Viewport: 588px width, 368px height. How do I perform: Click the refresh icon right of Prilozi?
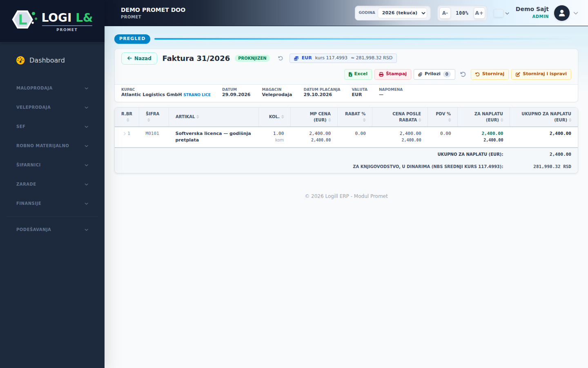tap(463, 74)
